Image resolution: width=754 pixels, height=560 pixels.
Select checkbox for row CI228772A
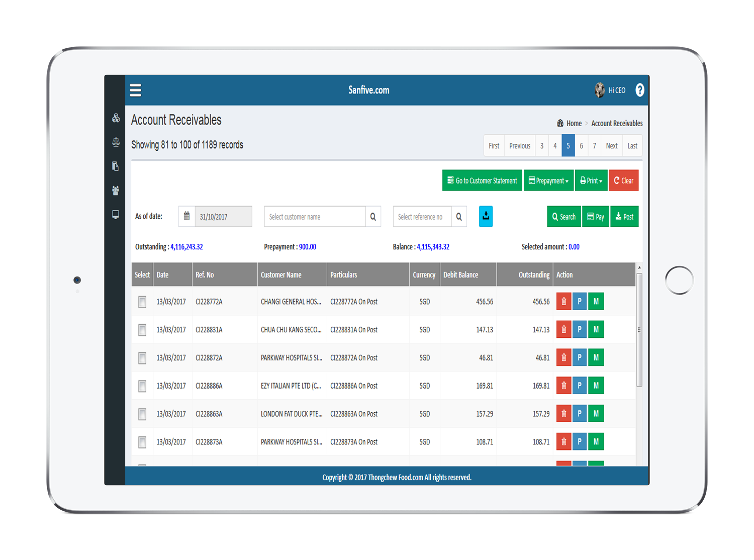(x=142, y=302)
